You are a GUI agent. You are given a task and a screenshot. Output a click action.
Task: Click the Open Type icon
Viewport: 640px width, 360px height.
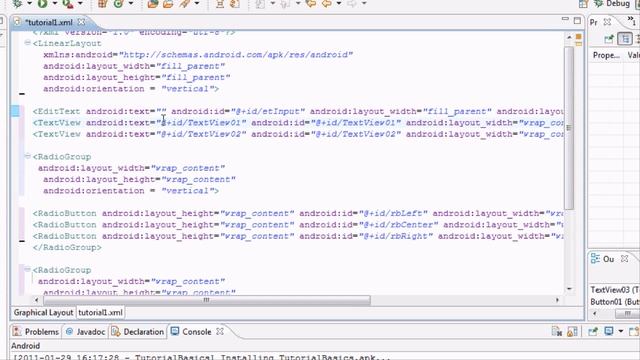153,4
